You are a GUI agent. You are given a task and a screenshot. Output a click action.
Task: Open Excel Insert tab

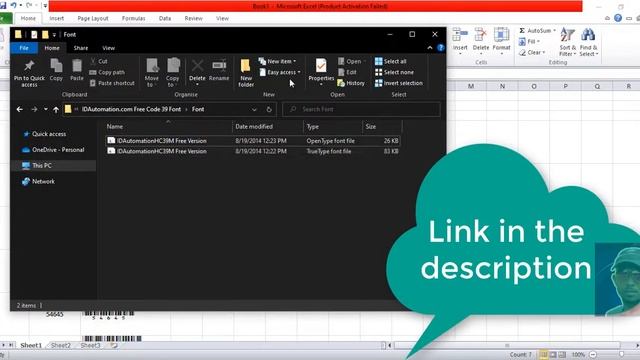57,18
